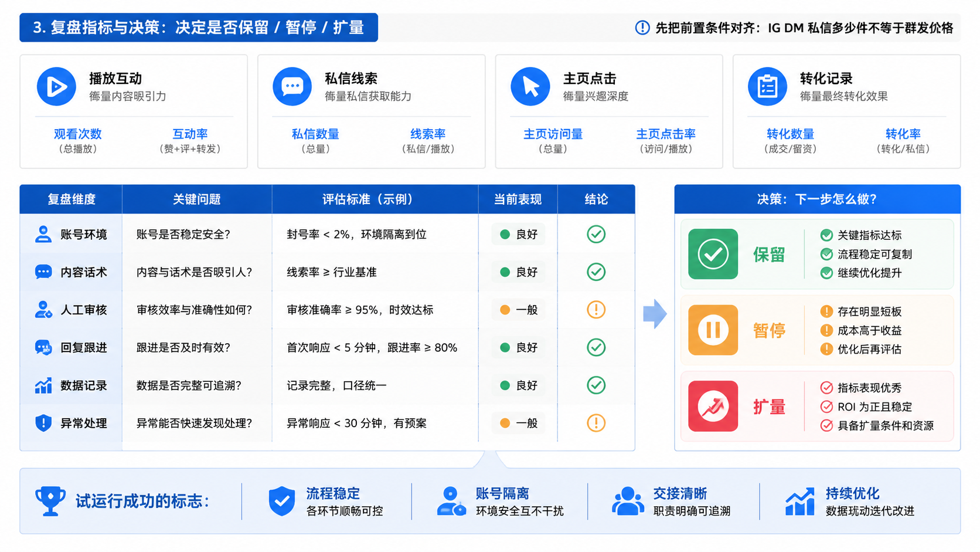980x552 pixels.
Task: Click the 良好 status in 账号环境 row
Action: pyautogui.click(x=518, y=234)
